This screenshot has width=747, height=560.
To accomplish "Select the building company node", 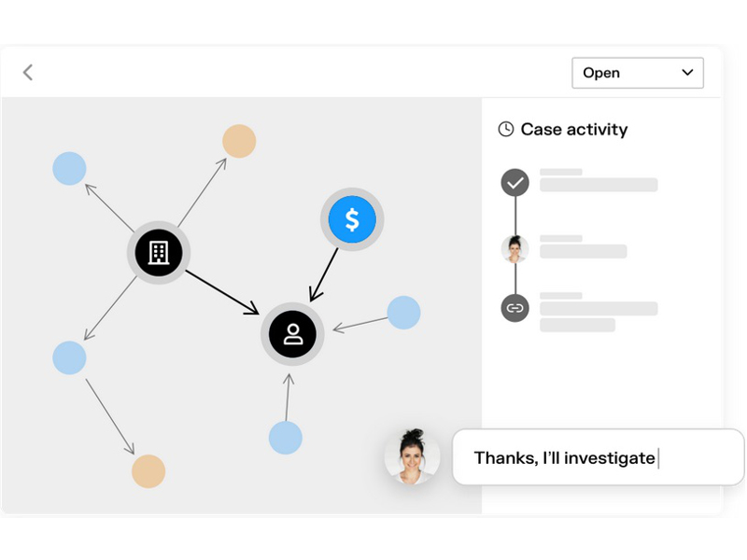I will (158, 251).
